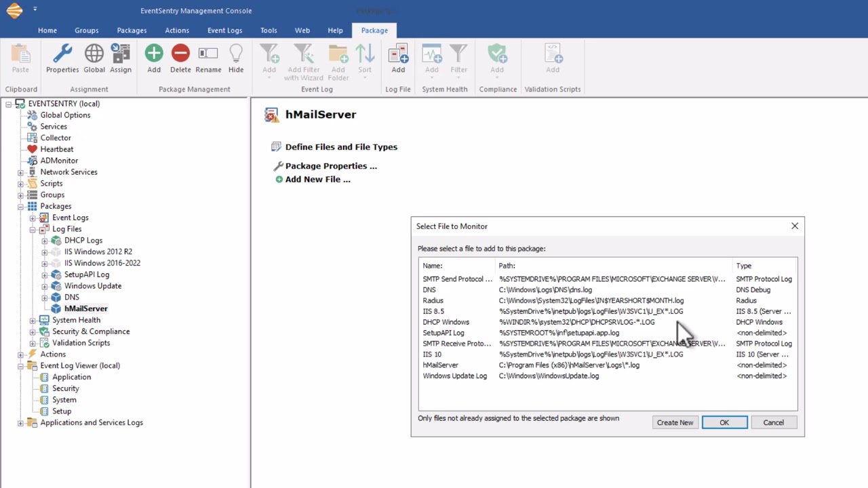Image resolution: width=868 pixels, height=488 pixels.
Task: Open the Web ribbon tab
Action: coord(302,30)
